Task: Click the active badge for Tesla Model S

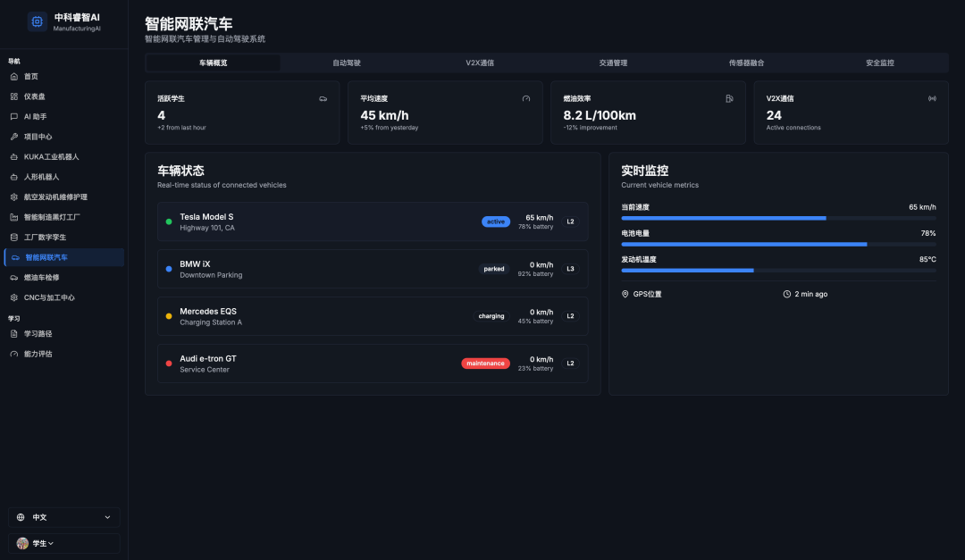Action: (x=496, y=221)
